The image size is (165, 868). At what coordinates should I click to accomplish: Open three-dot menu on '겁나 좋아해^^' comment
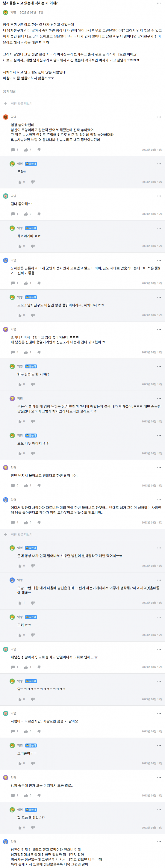[159, 196]
